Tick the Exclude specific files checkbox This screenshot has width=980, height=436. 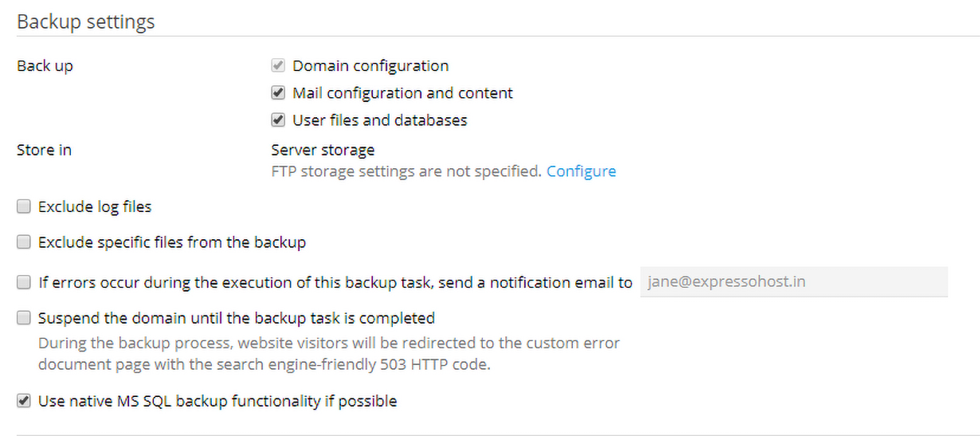point(24,242)
